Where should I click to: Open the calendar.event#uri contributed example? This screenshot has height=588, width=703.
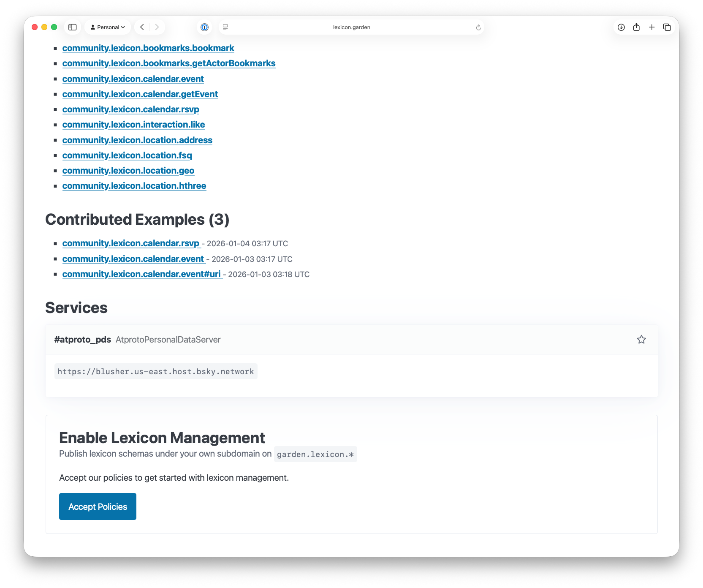coord(141,274)
